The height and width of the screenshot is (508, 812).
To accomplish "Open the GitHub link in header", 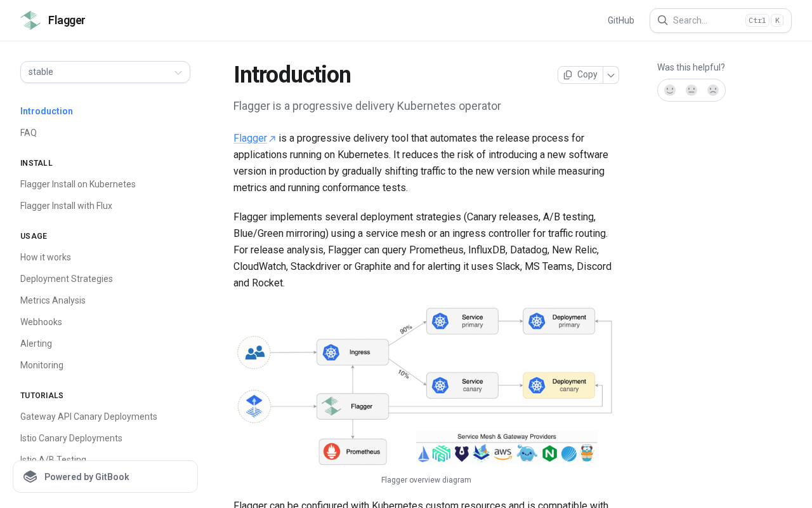I will pos(620,20).
